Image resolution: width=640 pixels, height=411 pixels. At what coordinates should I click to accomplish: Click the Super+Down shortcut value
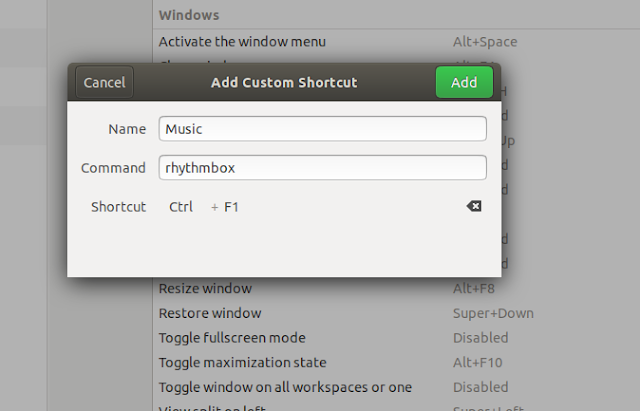pos(493,313)
